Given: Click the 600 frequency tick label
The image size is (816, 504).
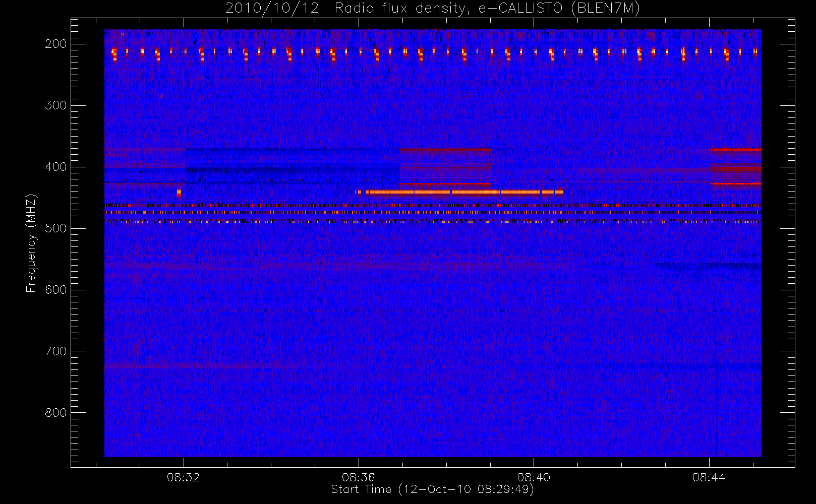Looking at the screenshot, I should [56, 290].
